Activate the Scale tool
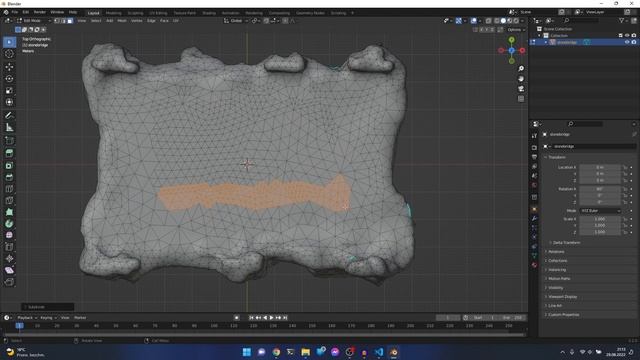The width and height of the screenshot is (640, 360). pos(9,91)
